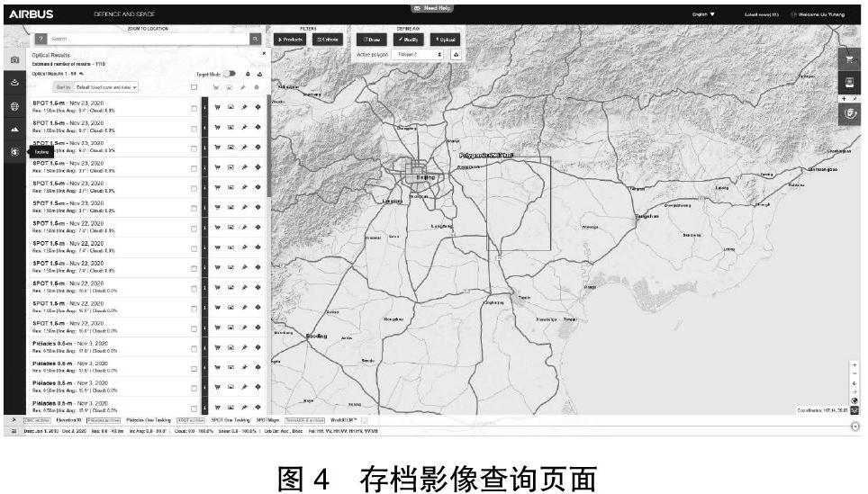Open the lowest icon panel on the right edge
This screenshot has height=494, width=868.
(849, 113)
